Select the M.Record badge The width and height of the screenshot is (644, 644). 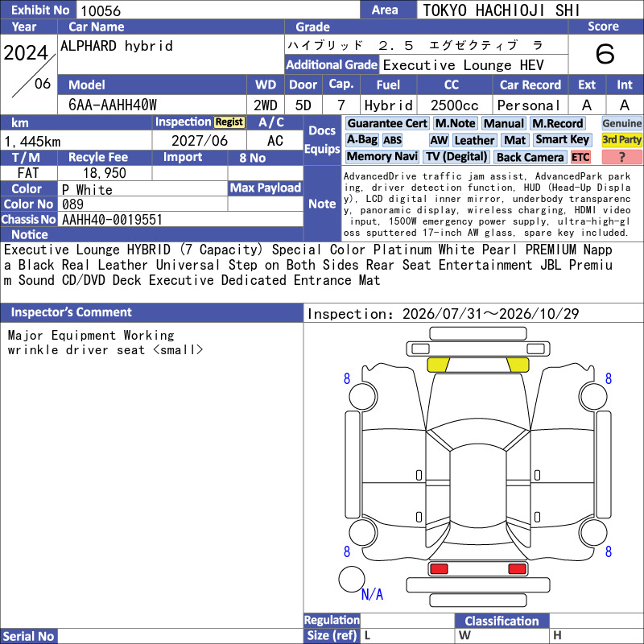(x=557, y=123)
